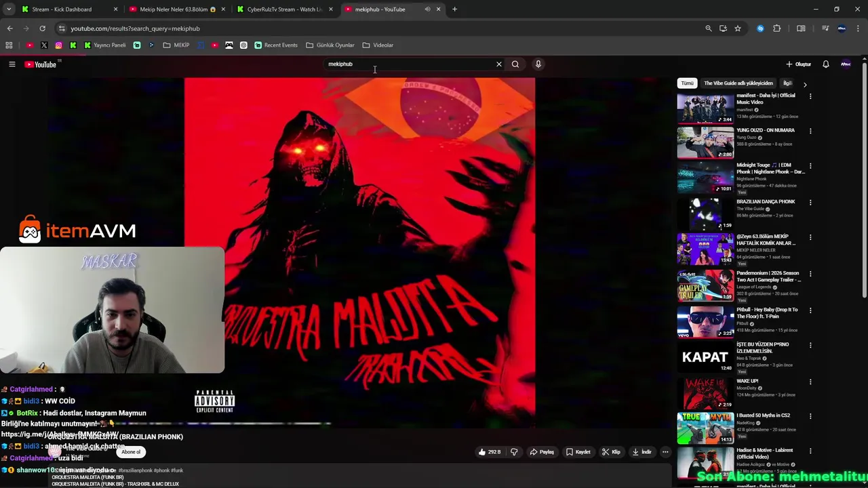Like the video showing 292 B

tap(490, 452)
